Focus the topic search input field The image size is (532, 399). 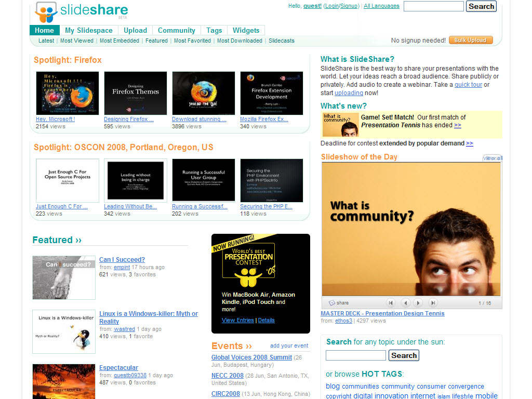[x=355, y=355]
